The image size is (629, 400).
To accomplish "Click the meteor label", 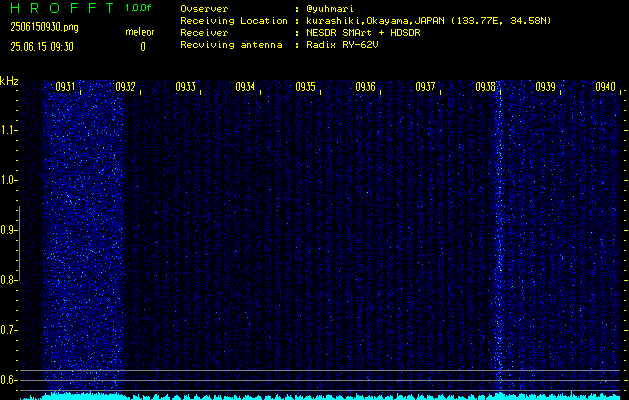I will (x=140, y=32).
